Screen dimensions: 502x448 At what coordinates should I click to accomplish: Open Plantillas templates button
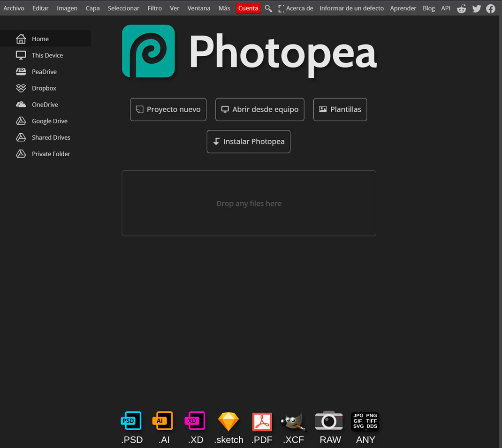pyautogui.click(x=340, y=109)
